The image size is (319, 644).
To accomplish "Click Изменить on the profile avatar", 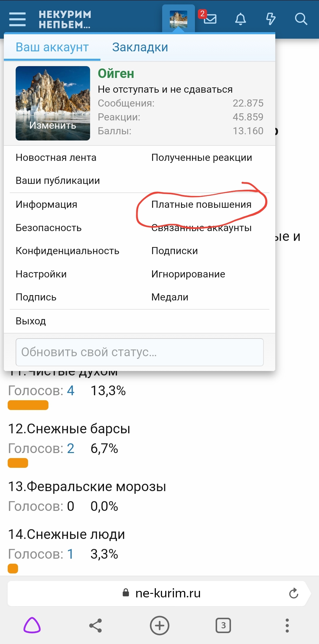I will (52, 125).
